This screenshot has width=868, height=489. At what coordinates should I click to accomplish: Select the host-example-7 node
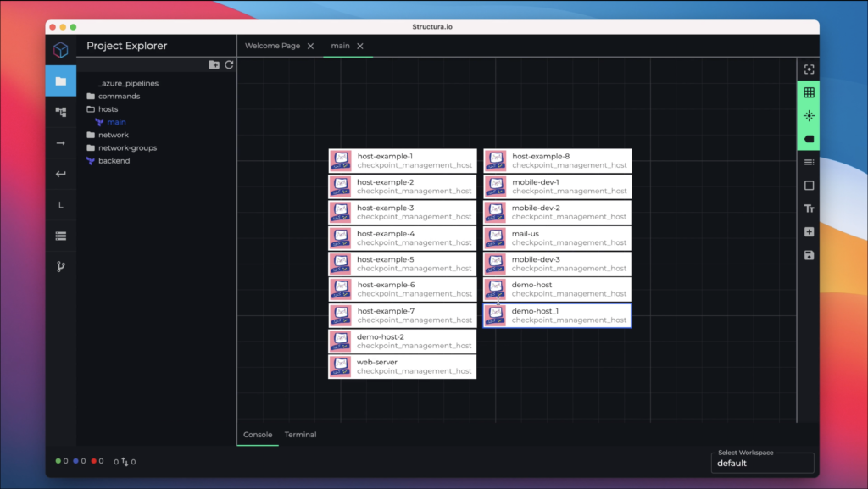pyautogui.click(x=403, y=315)
